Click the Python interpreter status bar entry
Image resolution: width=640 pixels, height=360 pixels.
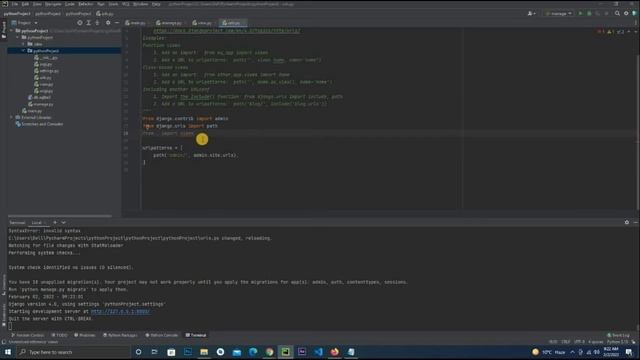[x=618, y=342]
